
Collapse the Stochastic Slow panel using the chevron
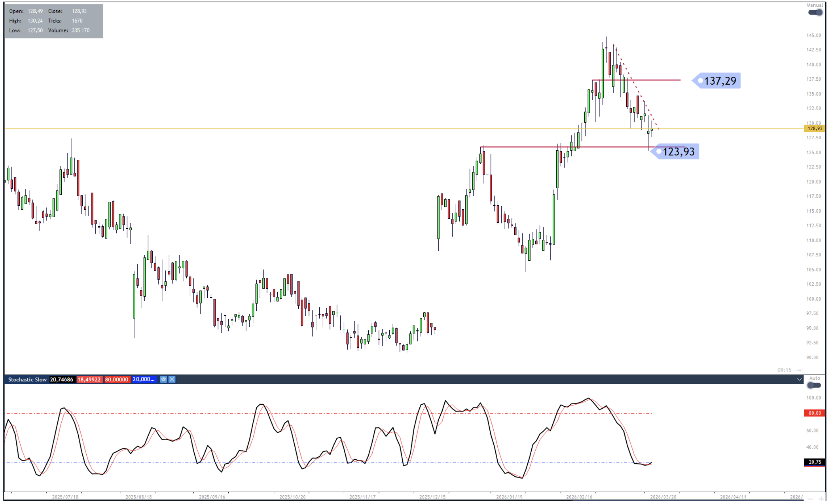(799, 379)
